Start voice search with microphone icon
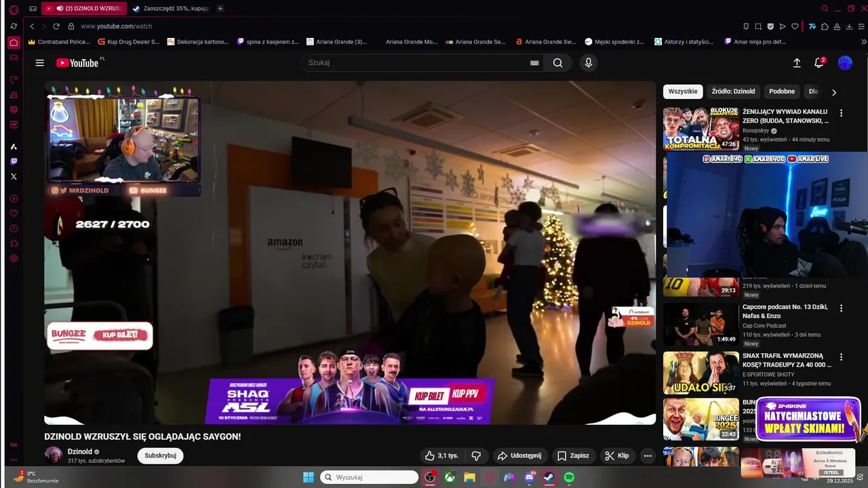The image size is (868, 488). pos(588,63)
